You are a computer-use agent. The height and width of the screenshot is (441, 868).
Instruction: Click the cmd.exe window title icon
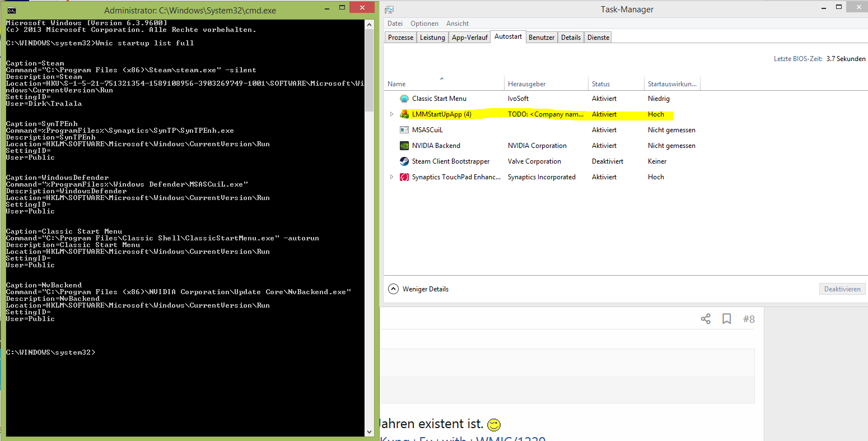coord(12,11)
